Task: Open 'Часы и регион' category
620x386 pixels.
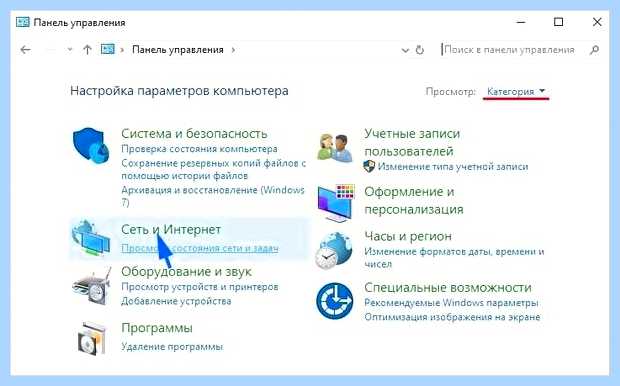Action: click(x=408, y=236)
